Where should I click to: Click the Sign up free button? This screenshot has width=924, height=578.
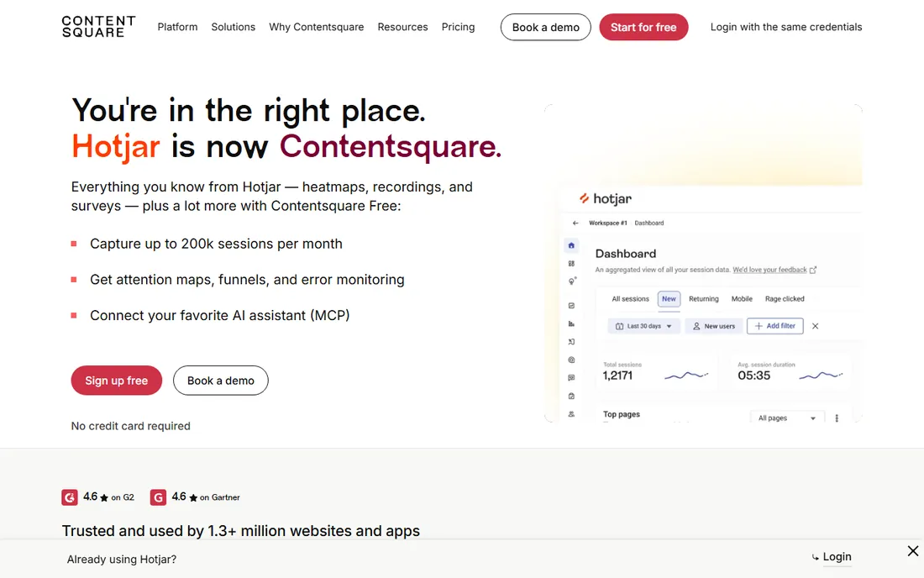117,381
